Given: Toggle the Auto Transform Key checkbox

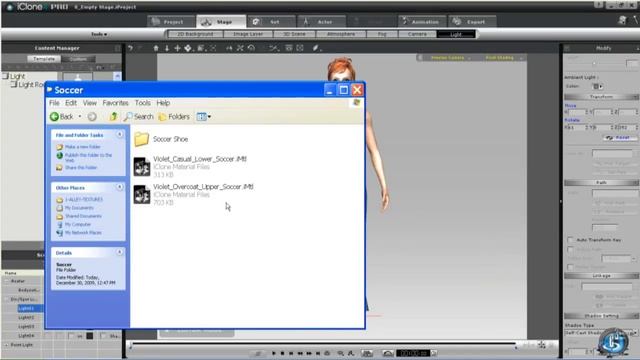Looking at the screenshot, I should click(570, 240).
